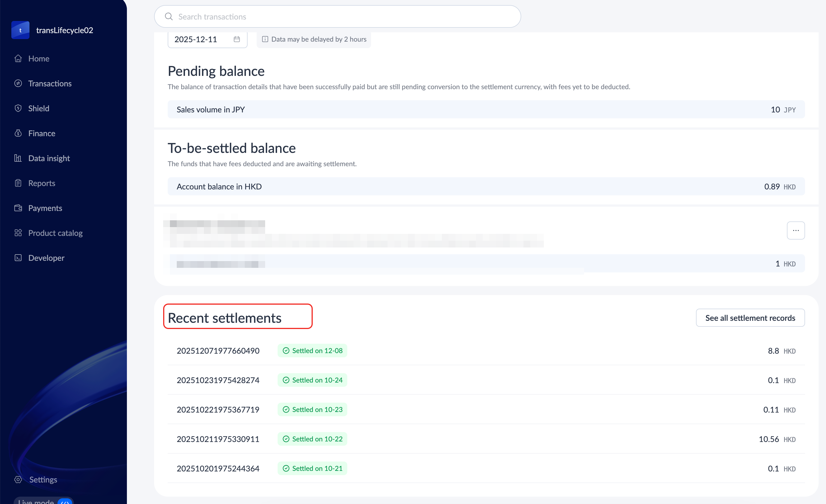Click the Data insight chart icon
This screenshot has width=826, height=504.
point(18,158)
